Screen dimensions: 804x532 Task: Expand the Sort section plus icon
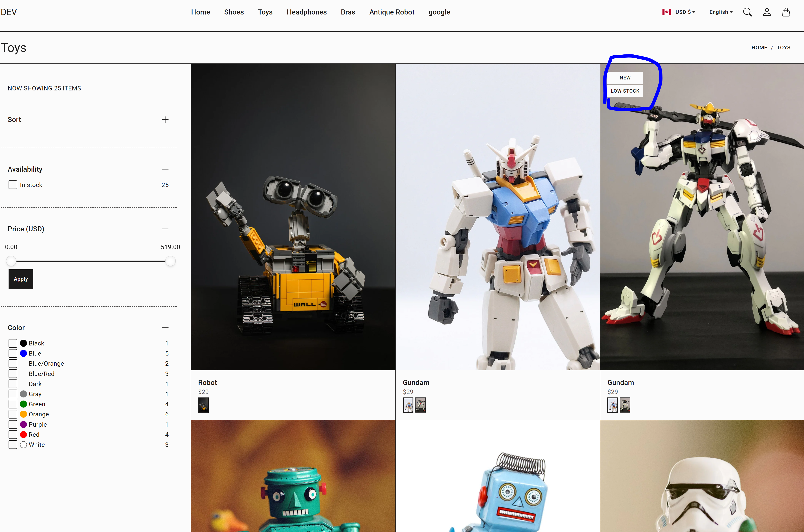point(165,120)
